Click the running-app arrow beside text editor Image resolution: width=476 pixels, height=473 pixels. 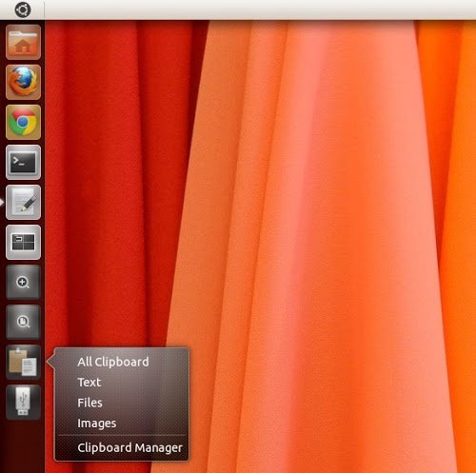(x=2, y=203)
